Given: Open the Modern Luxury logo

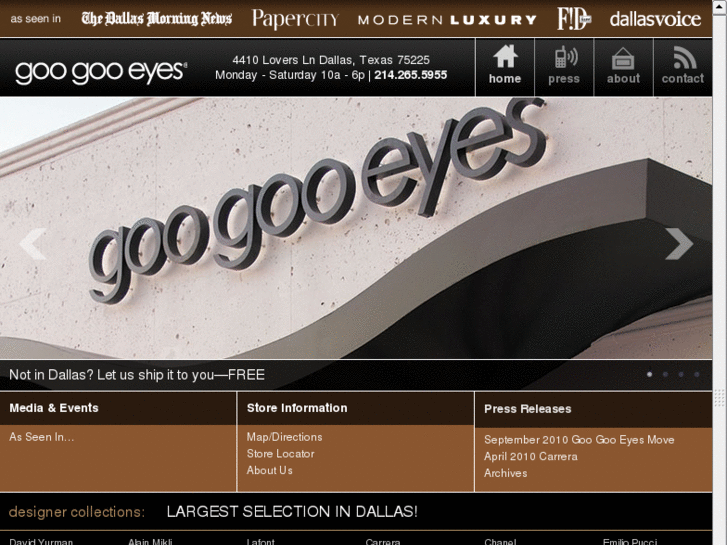Looking at the screenshot, I should point(447,20).
